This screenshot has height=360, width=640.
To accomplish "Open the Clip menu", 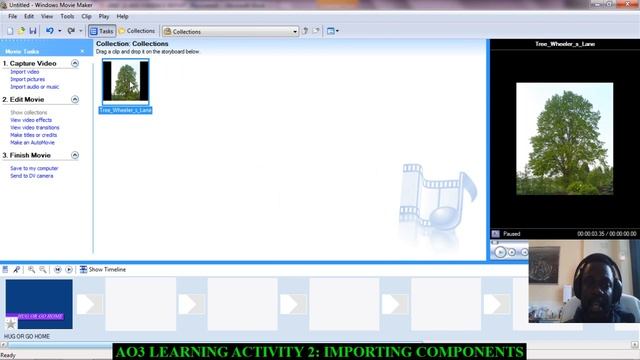I will (x=86, y=16).
